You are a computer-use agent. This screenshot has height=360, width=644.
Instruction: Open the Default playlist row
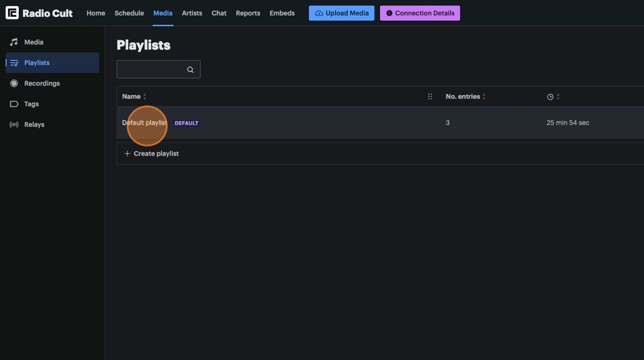380,122
